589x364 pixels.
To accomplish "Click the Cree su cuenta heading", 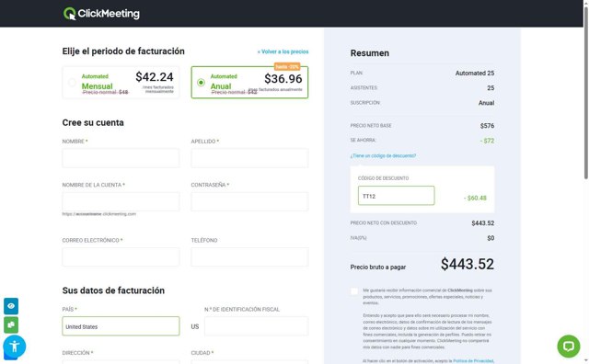I will pos(93,122).
